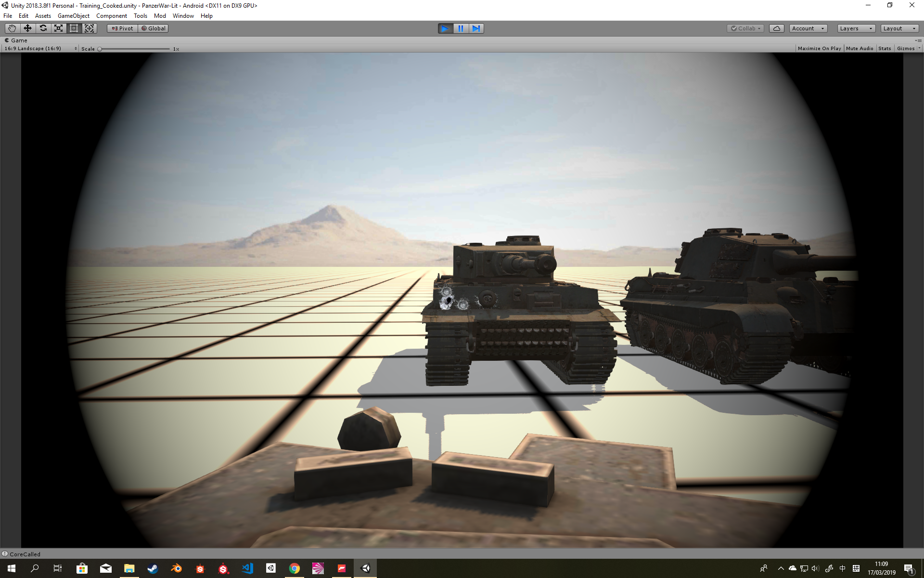Select the Move tool
This screenshot has height=578, width=924.
click(x=27, y=28)
